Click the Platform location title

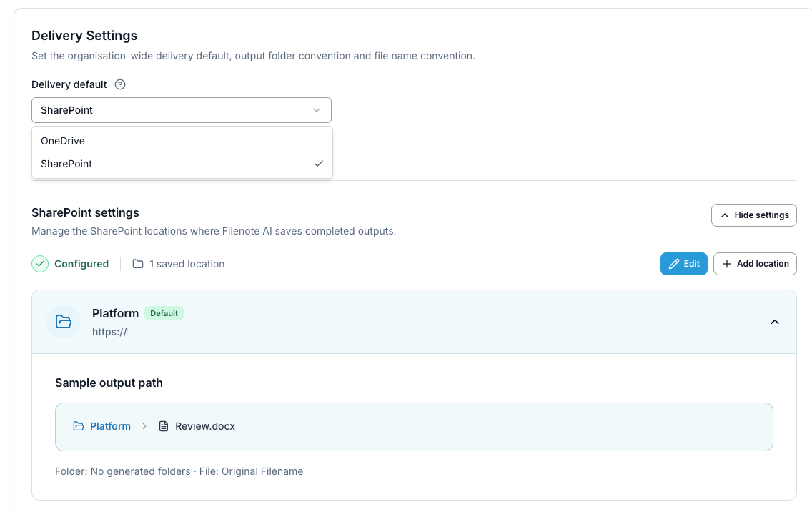coord(116,313)
